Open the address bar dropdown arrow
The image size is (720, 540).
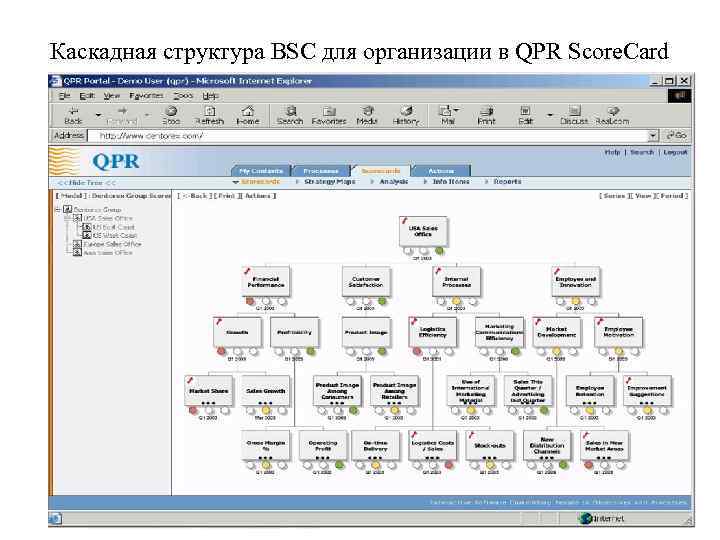point(652,135)
